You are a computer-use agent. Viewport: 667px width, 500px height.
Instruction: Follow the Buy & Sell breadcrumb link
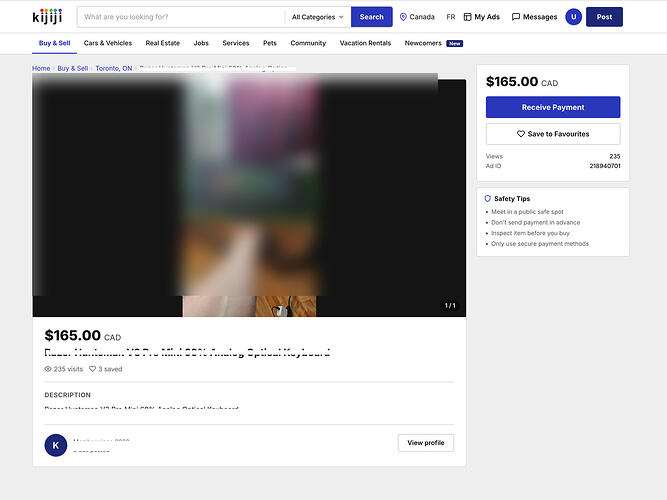[x=72, y=68]
